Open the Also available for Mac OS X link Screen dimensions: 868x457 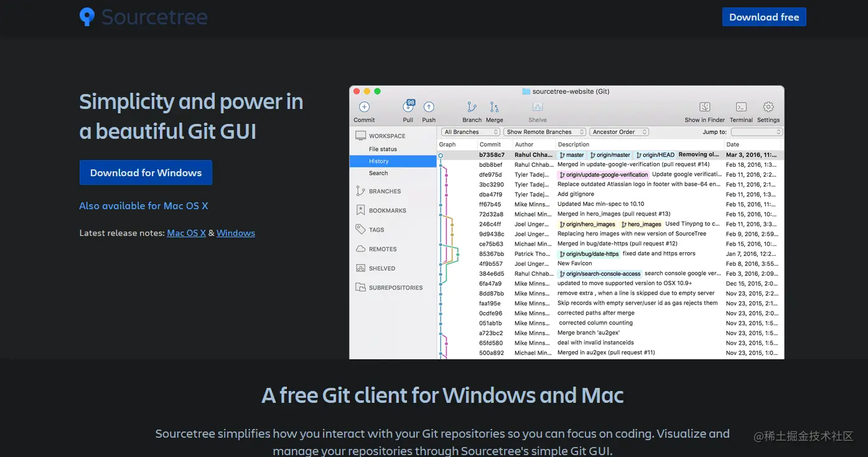coord(144,205)
